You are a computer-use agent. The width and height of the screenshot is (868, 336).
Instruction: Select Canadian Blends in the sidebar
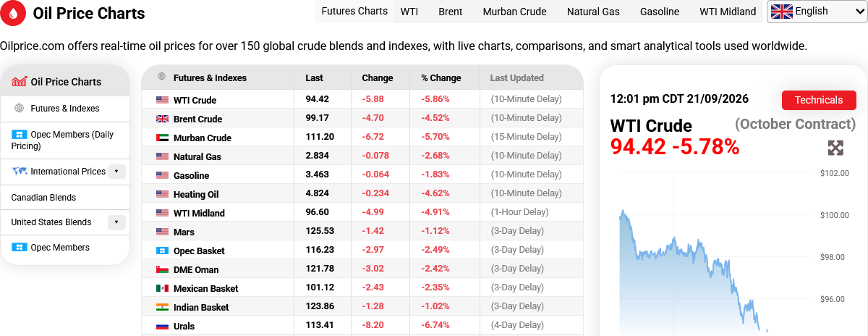click(43, 198)
